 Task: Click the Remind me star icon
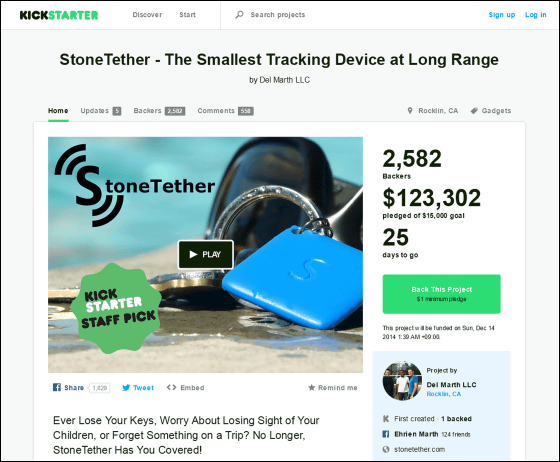[311, 387]
